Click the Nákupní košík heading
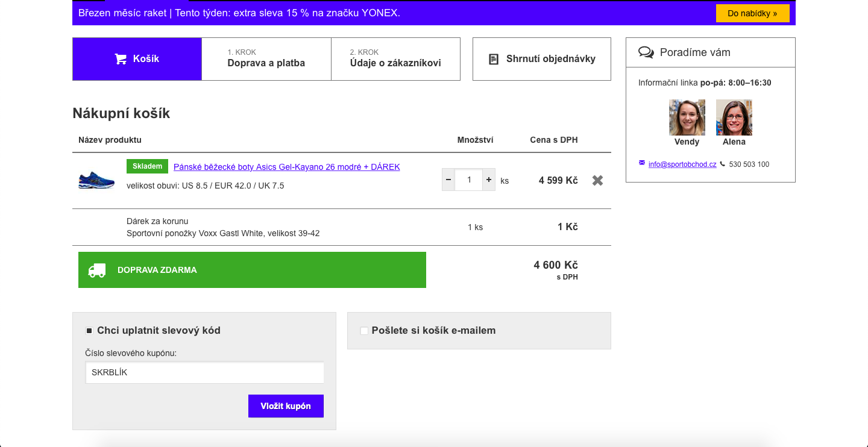 pos(121,113)
